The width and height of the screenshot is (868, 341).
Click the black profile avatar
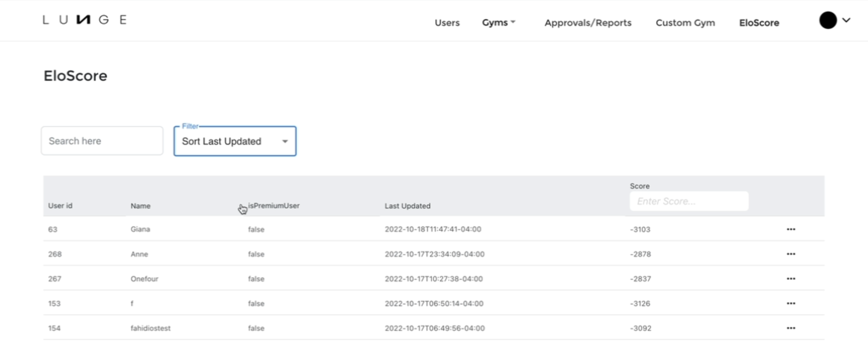[x=828, y=20]
